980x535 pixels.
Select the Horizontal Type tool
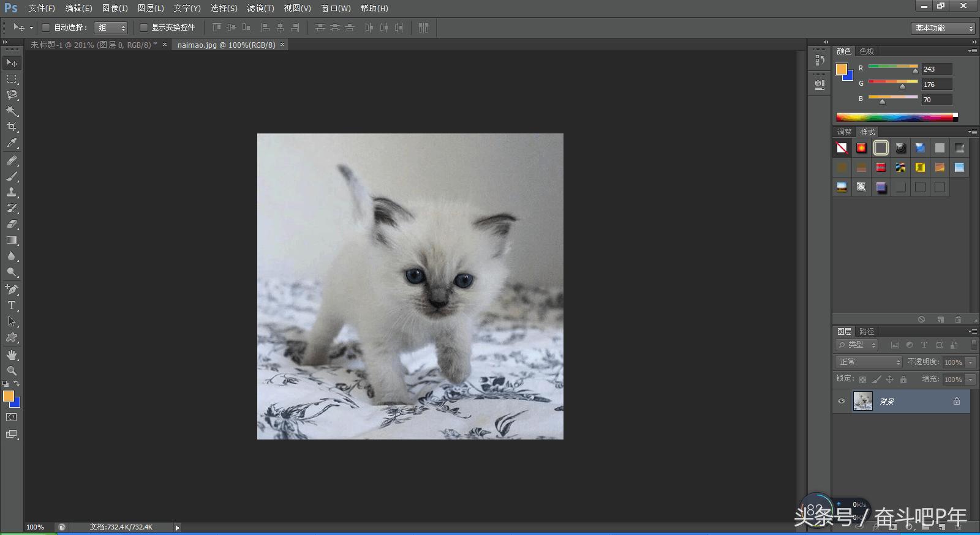tap(12, 305)
